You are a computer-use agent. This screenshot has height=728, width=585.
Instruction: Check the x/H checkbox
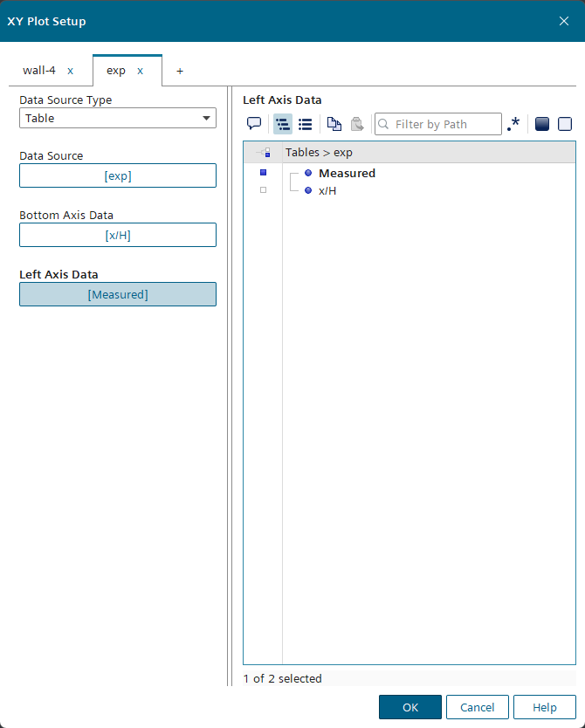coord(263,189)
